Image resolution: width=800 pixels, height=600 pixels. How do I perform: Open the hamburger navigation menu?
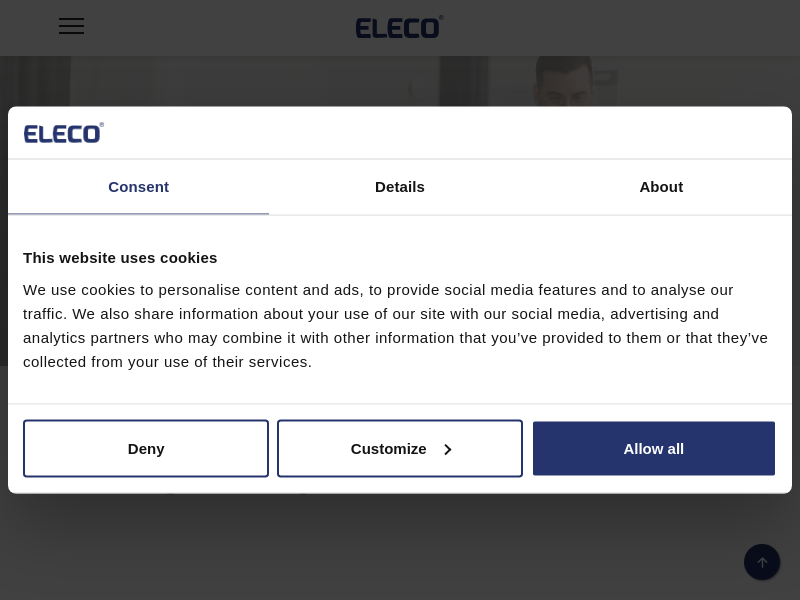point(71,26)
